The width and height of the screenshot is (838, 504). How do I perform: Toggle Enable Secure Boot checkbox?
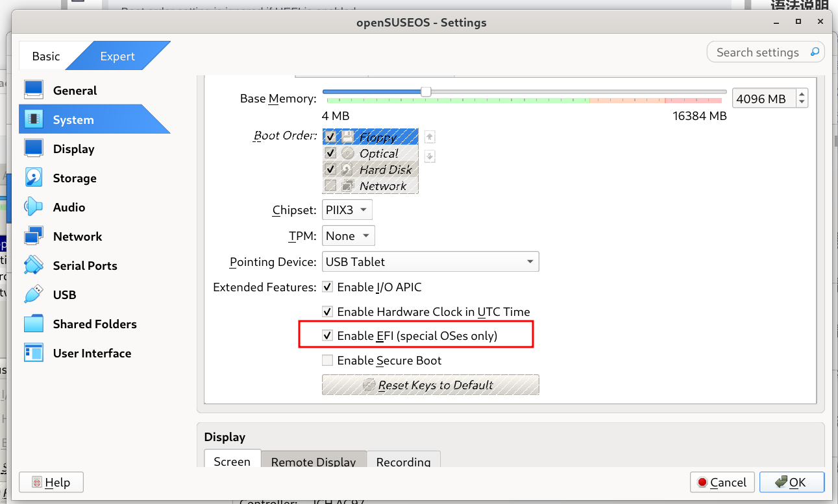tap(328, 361)
